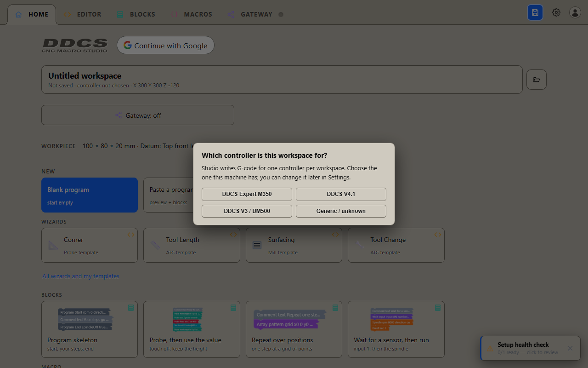The width and height of the screenshot is (588, 368).
Task: Click code icon on Surfacing card
Action: [x=335, y=235]
